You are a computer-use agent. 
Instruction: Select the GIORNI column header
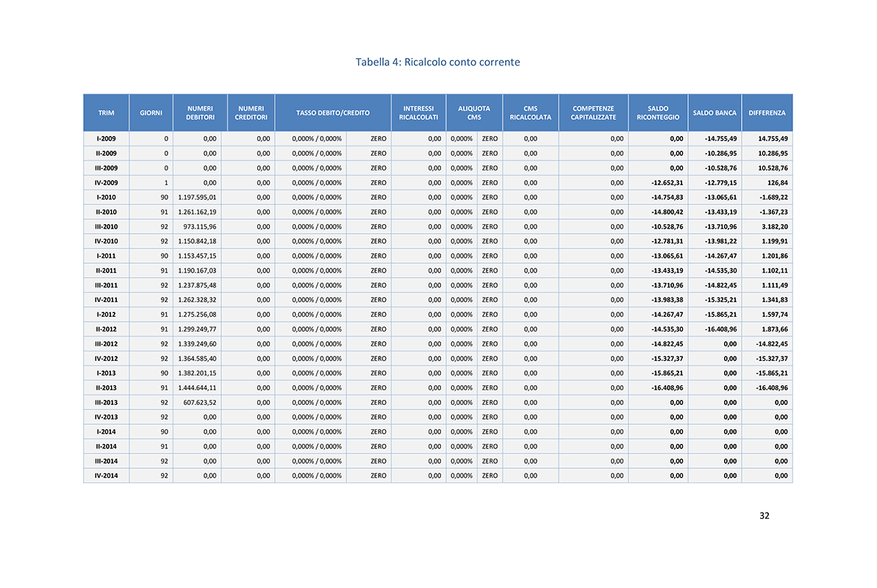pyautogui.click(x=151, y=113)
